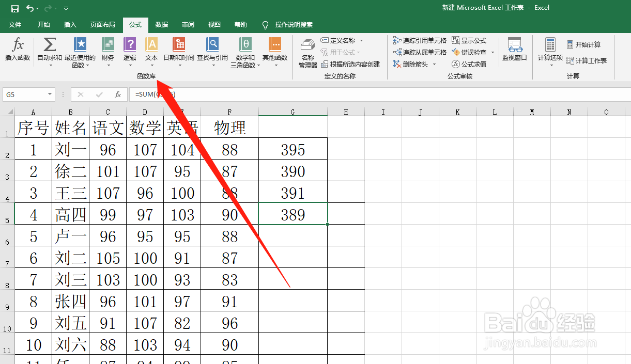The height and width of the screenshot is (364, 631).
Task: Open the 数学和三角函数 icon
Action: pyautogui.click(x=245, y=45)
